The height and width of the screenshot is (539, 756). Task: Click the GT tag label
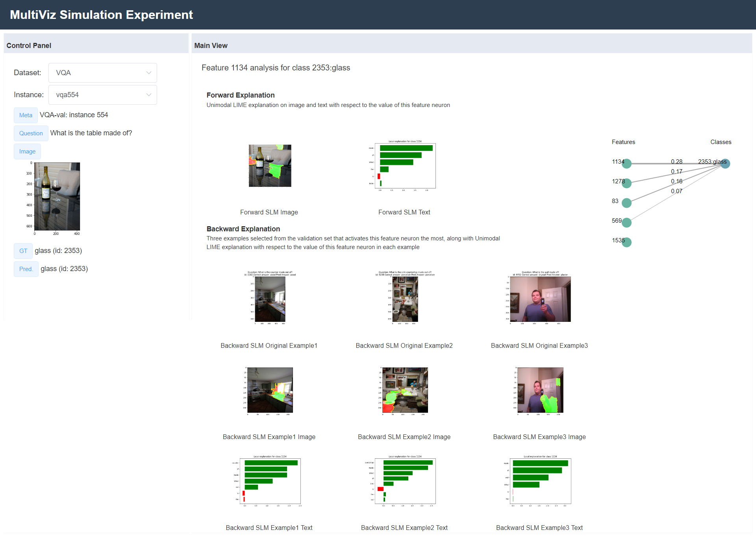pyautogui.click(x=23, y=251)
